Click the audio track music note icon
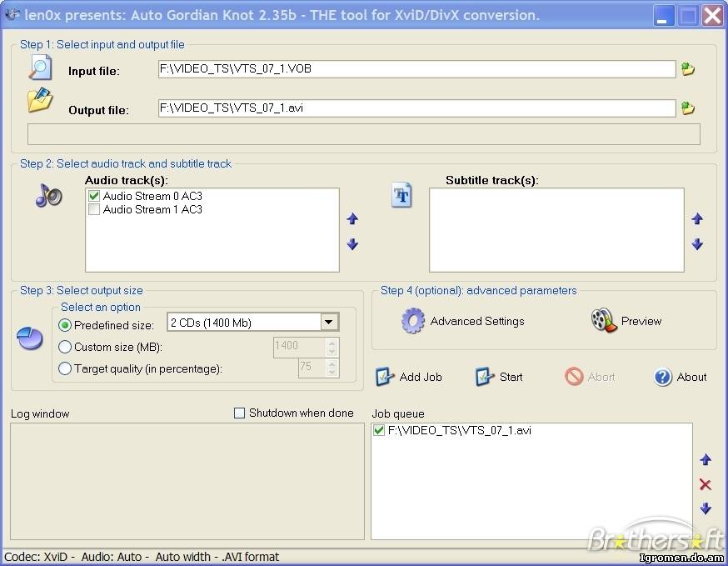Viewport: 728px width, 566px height. coord(48,196)
